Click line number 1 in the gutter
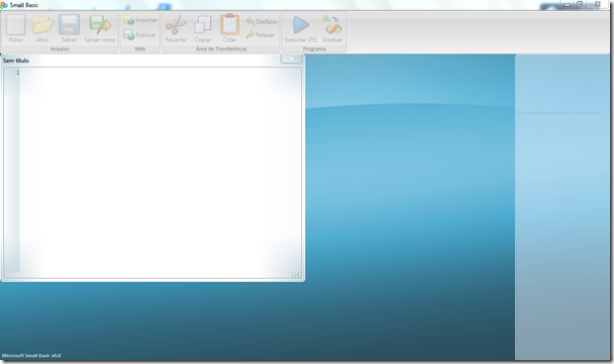The width and height of the screenshot is (614, 364). tap(18, 73)
